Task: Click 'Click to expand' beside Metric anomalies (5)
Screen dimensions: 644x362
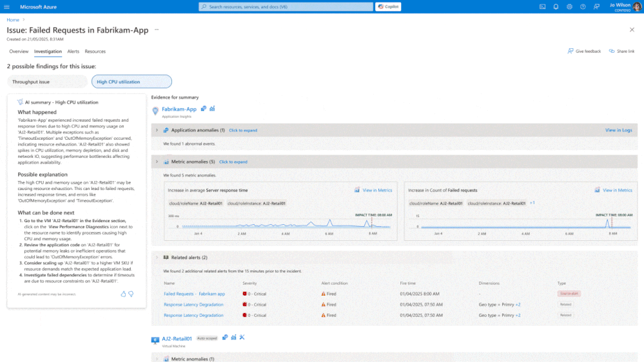Action: (x=233, y=162)
